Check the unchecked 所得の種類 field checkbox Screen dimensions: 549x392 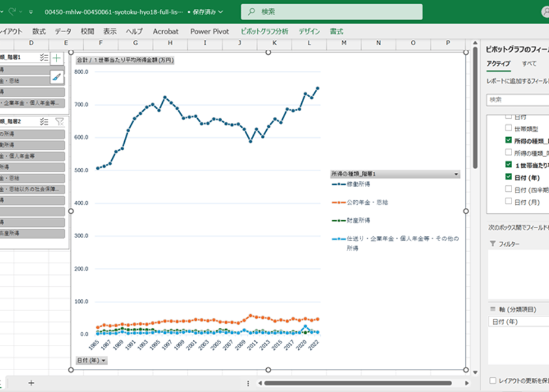(509, 152)
